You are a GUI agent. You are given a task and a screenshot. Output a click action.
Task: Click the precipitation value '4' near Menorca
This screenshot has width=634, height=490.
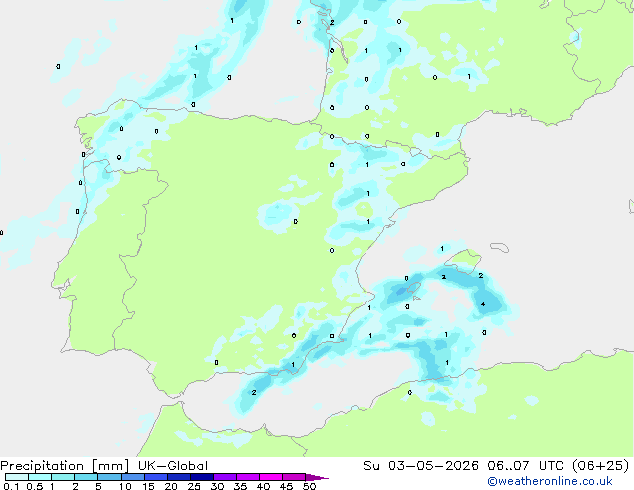[483, 304]
